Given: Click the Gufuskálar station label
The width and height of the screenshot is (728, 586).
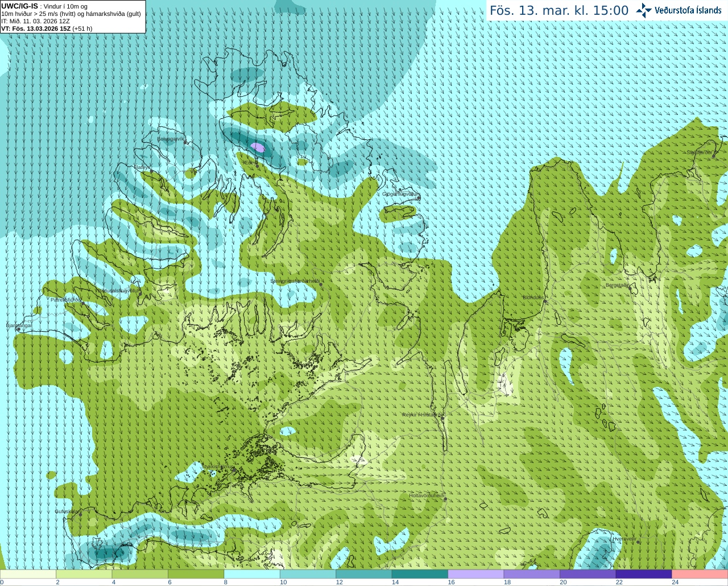Looking at the screenshot, I should (67, 511).
